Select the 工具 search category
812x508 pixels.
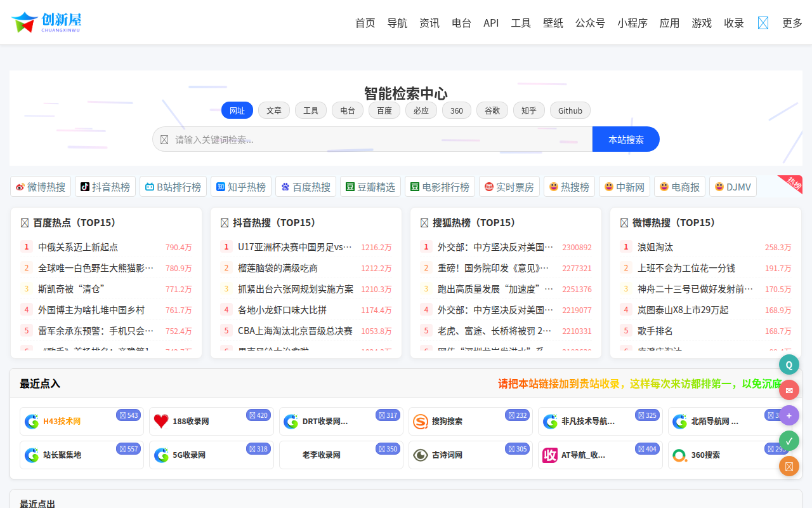[311, 110]
